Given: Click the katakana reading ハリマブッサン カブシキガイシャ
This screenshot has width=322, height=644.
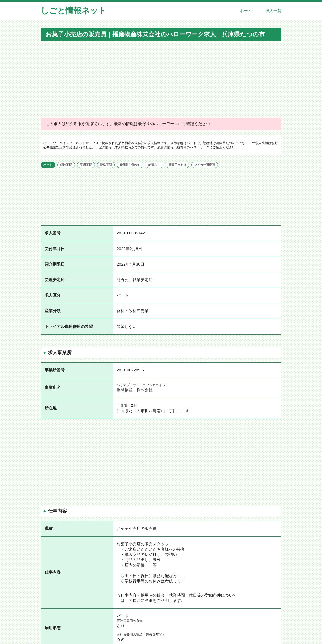Looking at the screenshot, I should [x=142, y=385].
